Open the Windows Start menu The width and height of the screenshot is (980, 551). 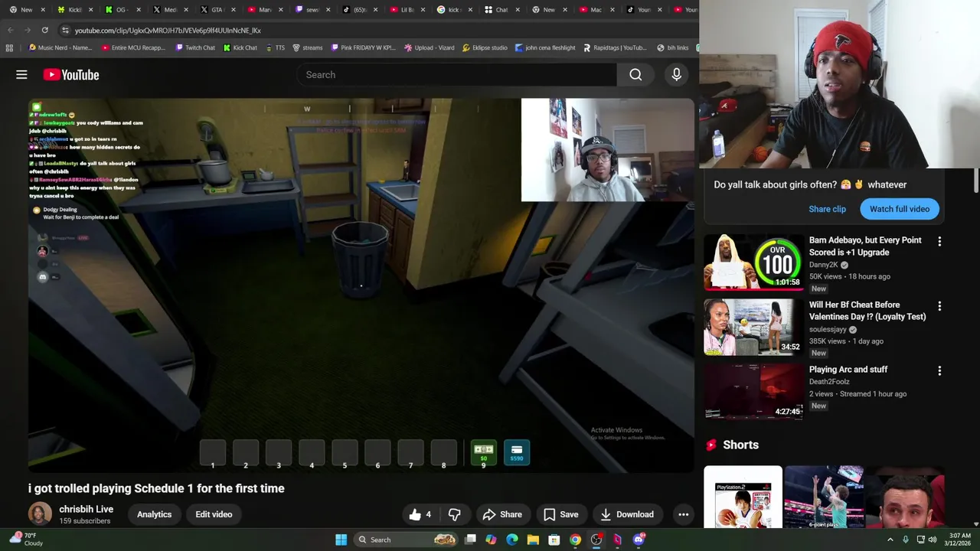341,540
